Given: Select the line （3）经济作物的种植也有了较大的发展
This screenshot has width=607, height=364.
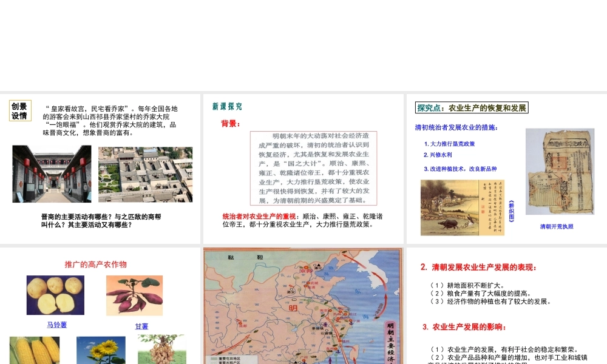Looking at the screenshot, I should pos(490,302).
